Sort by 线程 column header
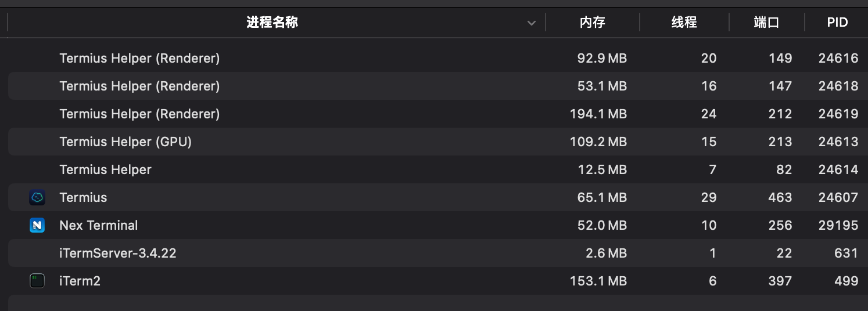The image size is (868, 311). (684, 23)
